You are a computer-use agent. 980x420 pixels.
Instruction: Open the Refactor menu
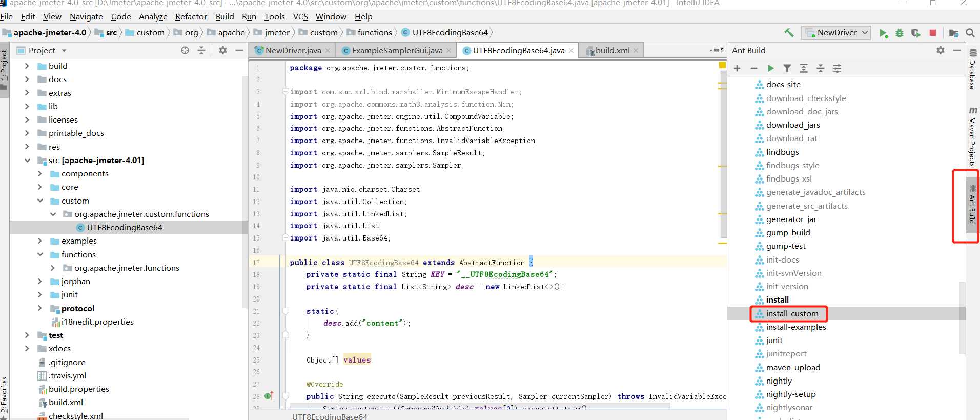click(x=191, y=16)
